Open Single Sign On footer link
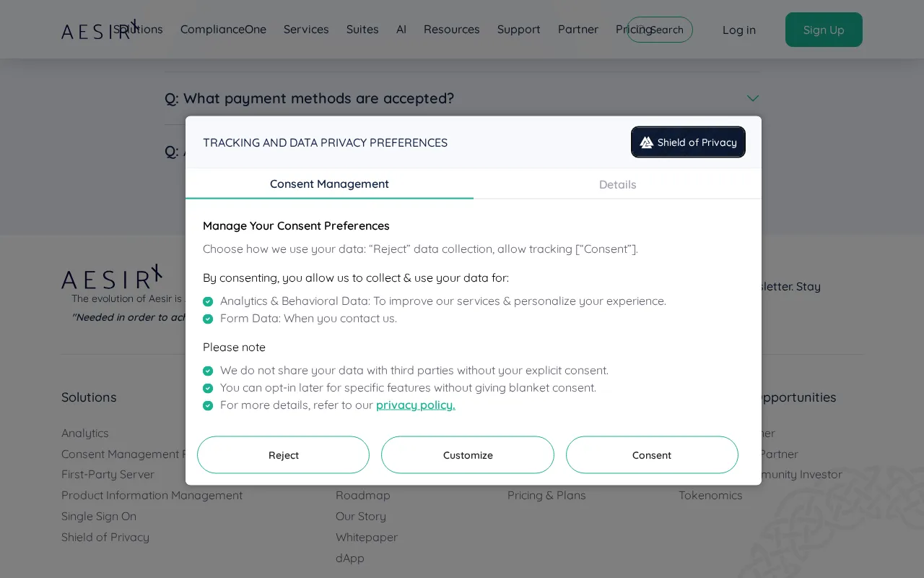The image size is (924, 578). (x=99, y=517)
